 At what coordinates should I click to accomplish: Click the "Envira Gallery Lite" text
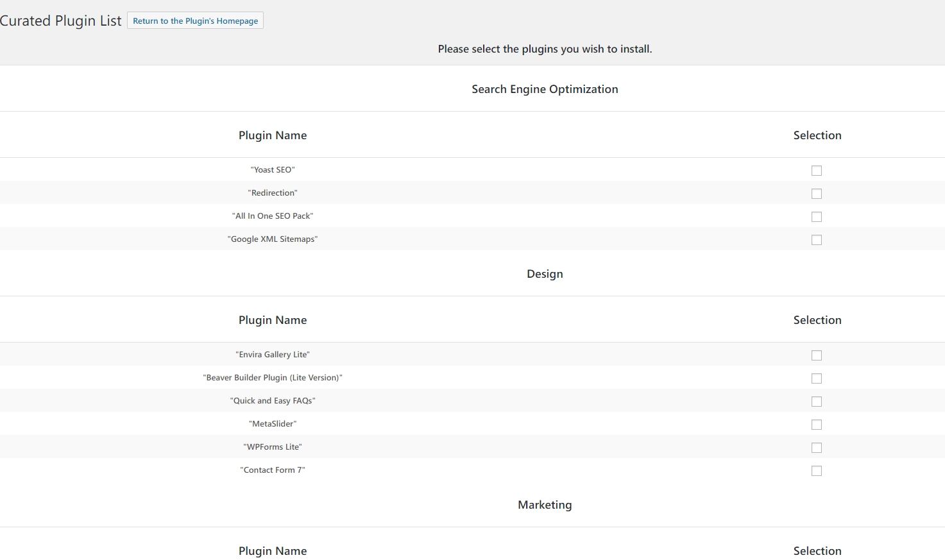pos(273,355)
